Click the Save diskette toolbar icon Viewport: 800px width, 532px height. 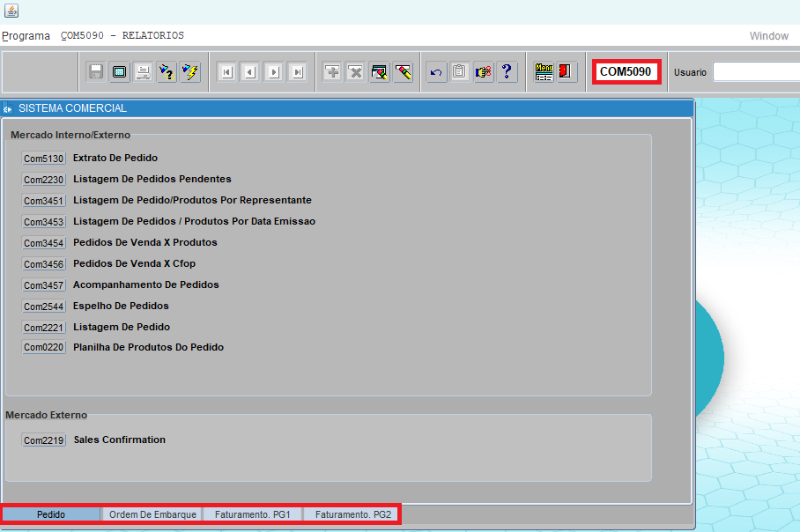[x=96, y=72]
